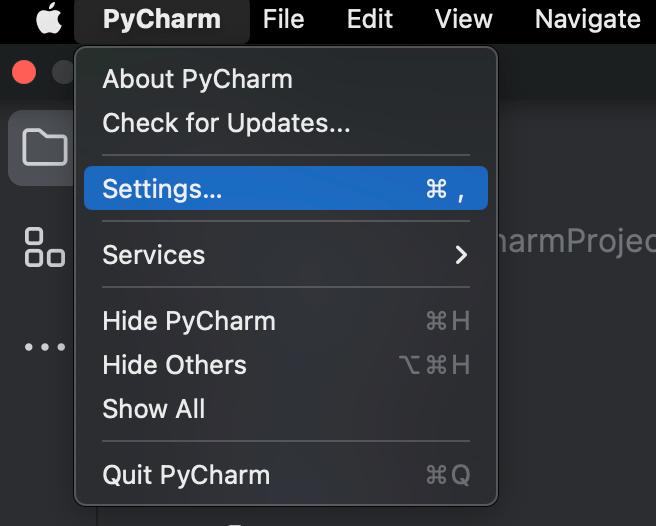Image resolution: width=656 pixels, height=526 pixels.
Task: Open the Services menu entry
Action: 154,255
